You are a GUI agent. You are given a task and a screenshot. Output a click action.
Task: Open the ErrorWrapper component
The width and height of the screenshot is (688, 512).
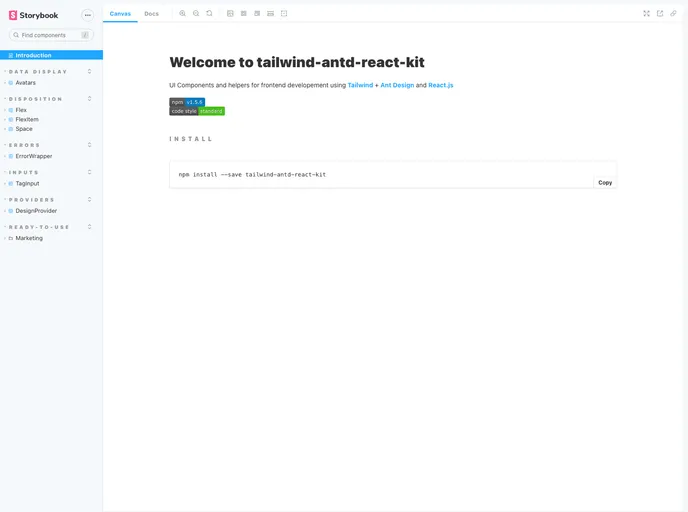coord(34,156)
